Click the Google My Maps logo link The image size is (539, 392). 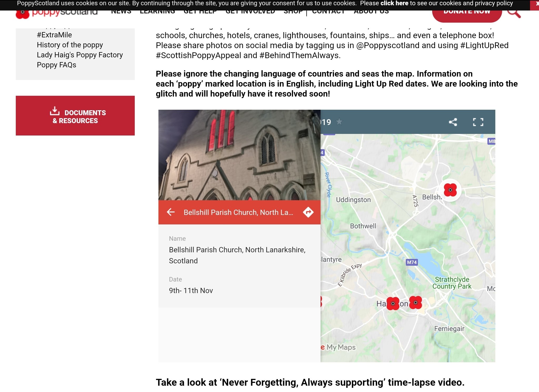coord(338,347)
